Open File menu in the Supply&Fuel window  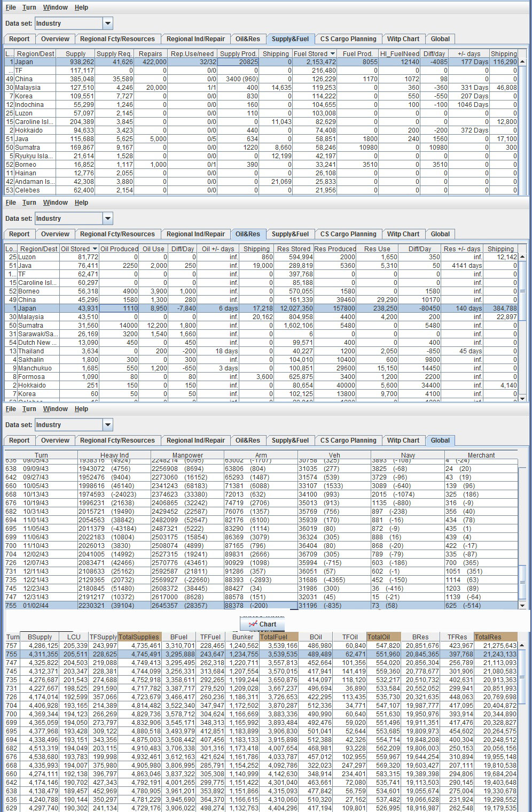(x=11, y=7)
